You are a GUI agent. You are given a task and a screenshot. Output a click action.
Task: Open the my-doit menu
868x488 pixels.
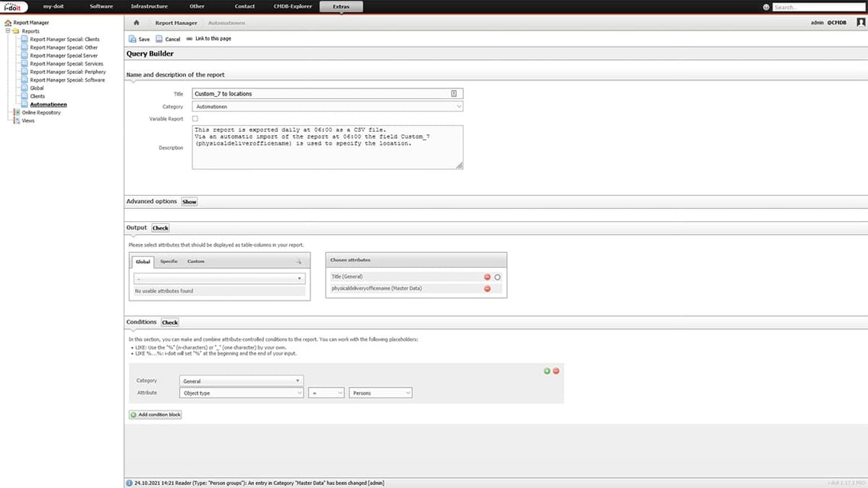click(x=53, y=7)
